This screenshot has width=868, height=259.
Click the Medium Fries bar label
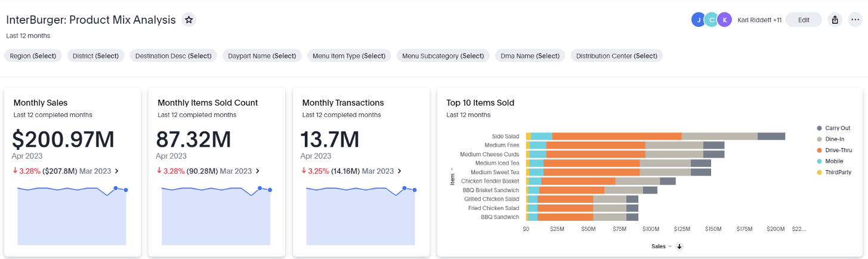502,145
